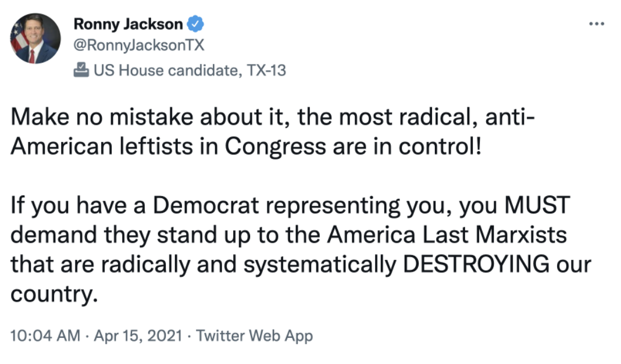Open the Ronny Jackson display name

129,24
